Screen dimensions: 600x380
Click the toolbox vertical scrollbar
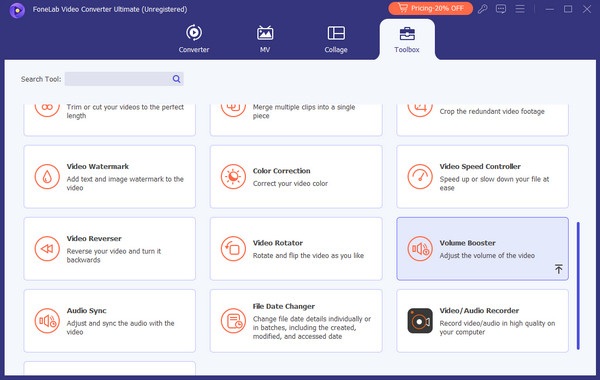click(578, 285)
